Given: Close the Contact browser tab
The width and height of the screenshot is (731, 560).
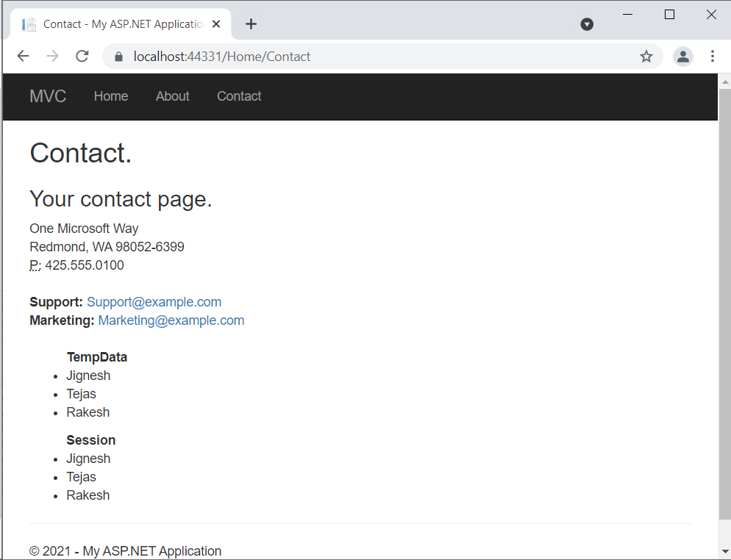Looking at the screenshot, I should [217, 24].
